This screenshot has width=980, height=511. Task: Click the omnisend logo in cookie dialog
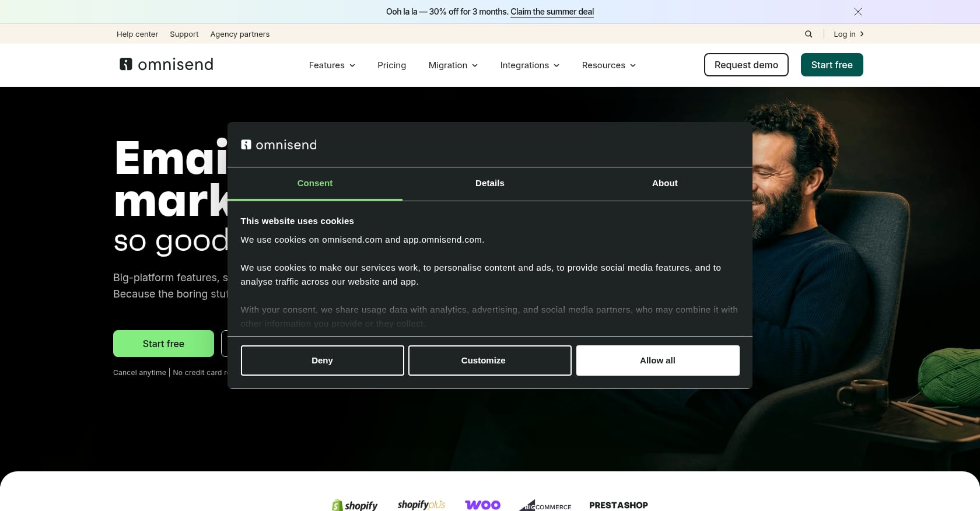coord(279,145)
